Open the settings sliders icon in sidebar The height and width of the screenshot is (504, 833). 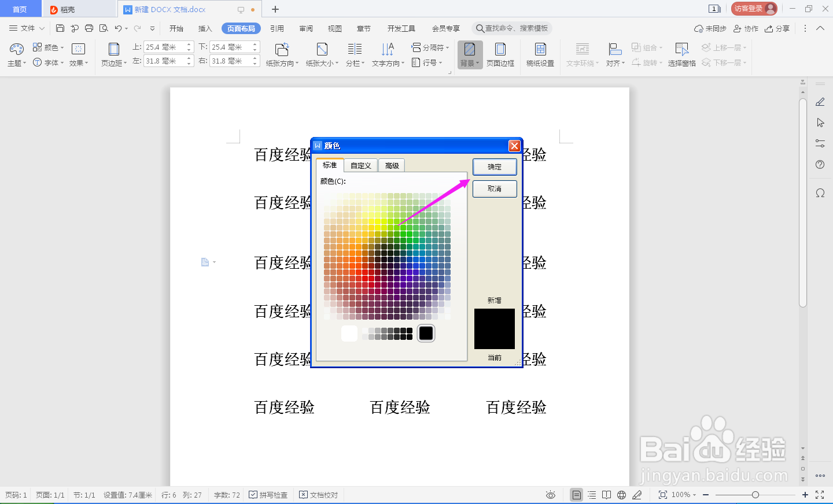[x=820, y=143]
